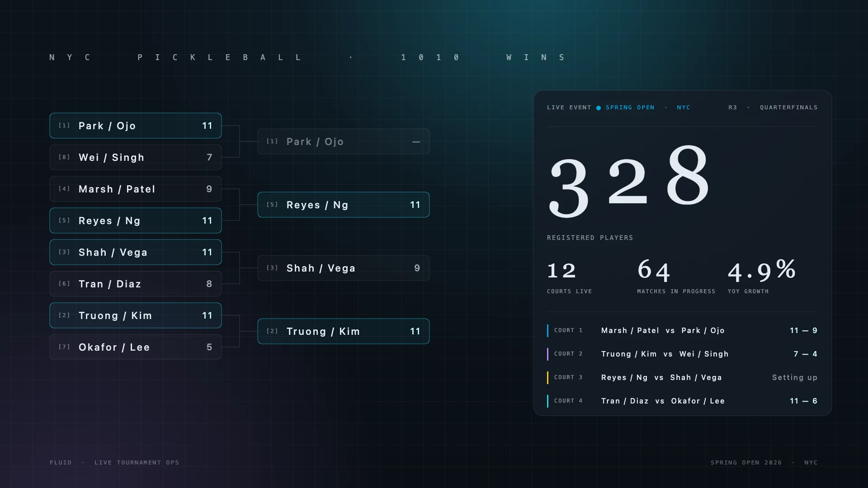Click the [7] seed tag beside Okafor / Lee
868x488 pixels.
(x=64, y=347)
